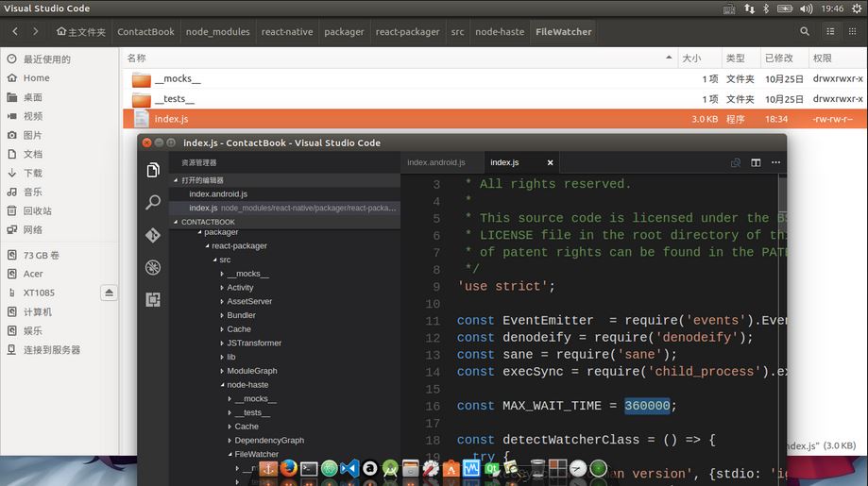Image resolution: width=868 pixels, height=486 pixels.
Task: Click the open changes icon in editor title
Action: pyautogui.click(x=736, y=162)
